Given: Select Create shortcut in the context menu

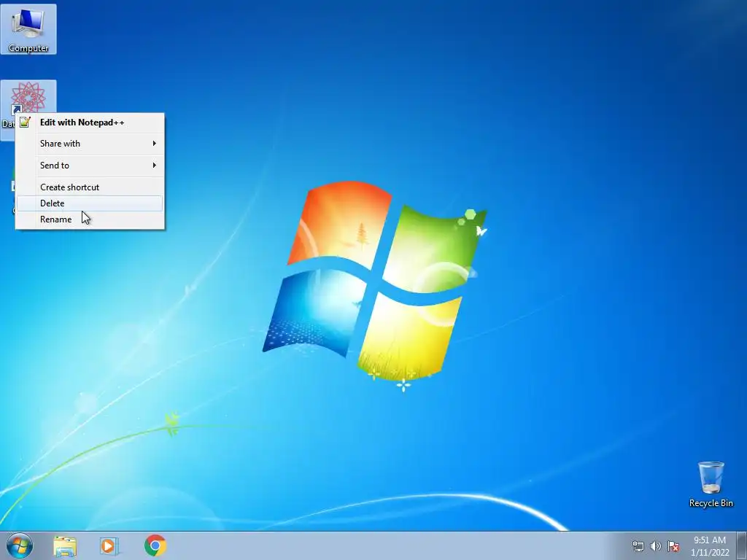Looking at the screenshot, I should 90,187.
